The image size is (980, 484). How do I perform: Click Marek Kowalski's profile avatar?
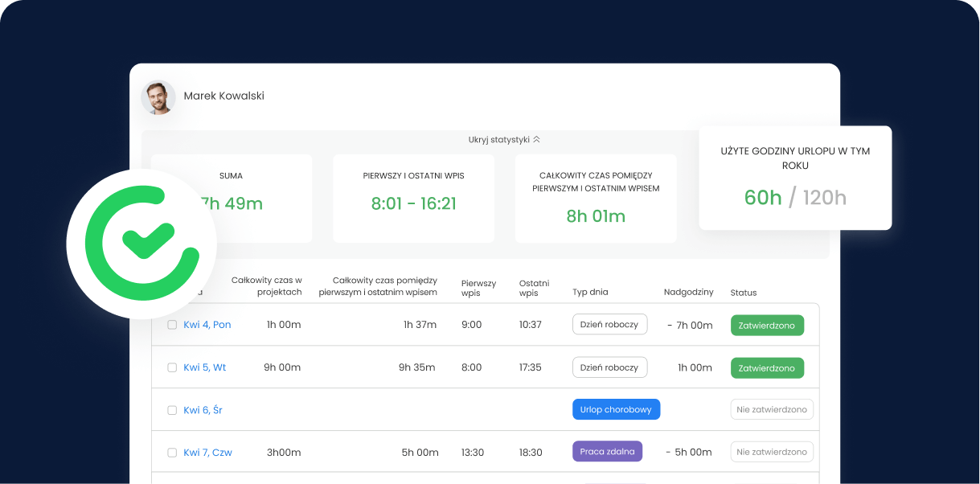coord(158,97)
